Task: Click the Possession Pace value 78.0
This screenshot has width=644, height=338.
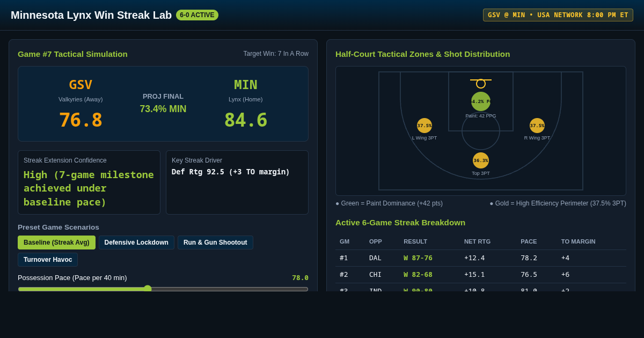Action: [x=300, y=278]
